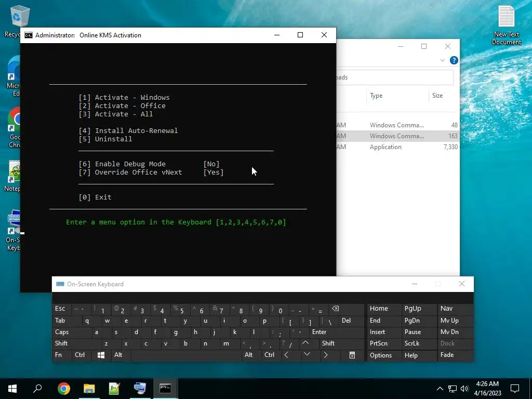Click the On-Screen Keyboard title icon
This screenshot has height=399, width=532.
click(x=60, y=284)
